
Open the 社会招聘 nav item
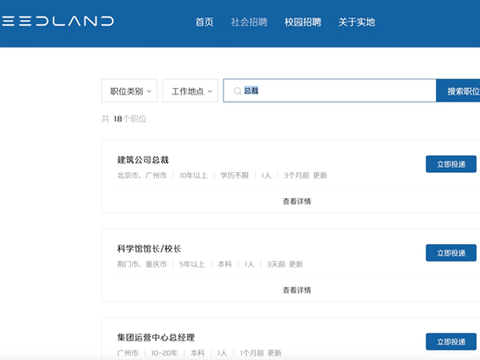pos(249,22)
